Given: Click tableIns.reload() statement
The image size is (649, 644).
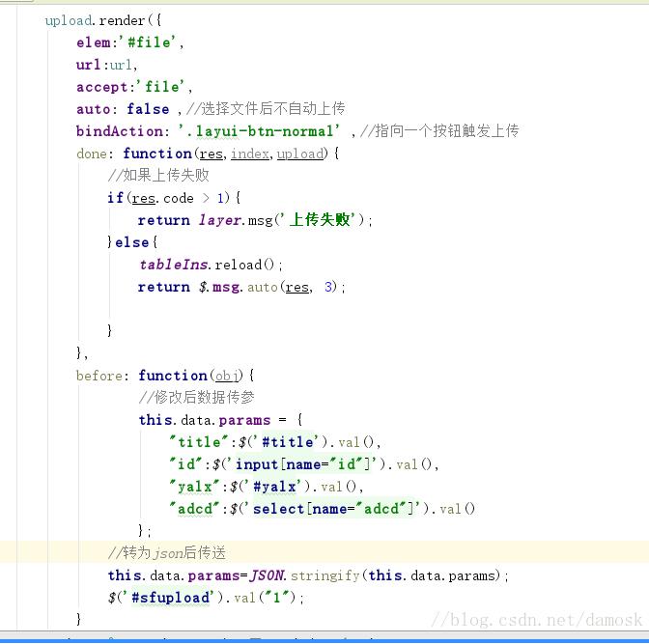Looking at the screenshot, I should pos(211,265).
